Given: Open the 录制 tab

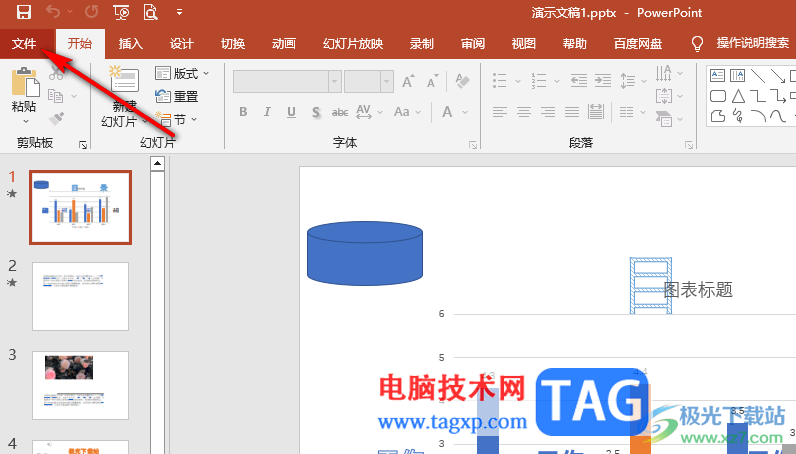Looking at the screenshot, I should click(x=422, y=44).
